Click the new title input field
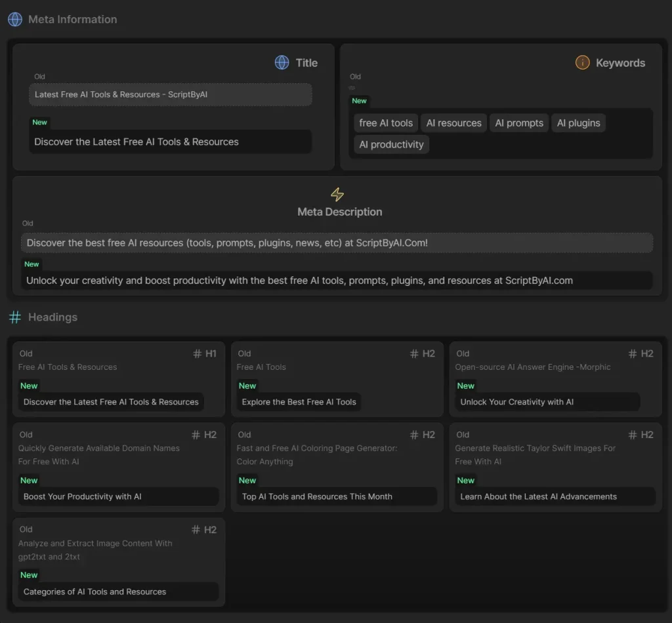This screenshot has width=672, height=623. (x=170, y=142)
